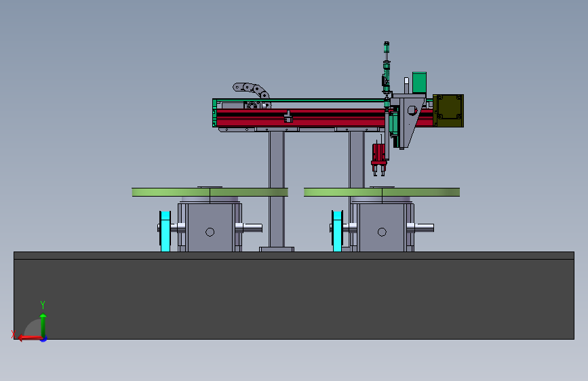Screen dimensions: 588x381
Task: Select the dark gray base table body
Action: [x=294, y=296]
